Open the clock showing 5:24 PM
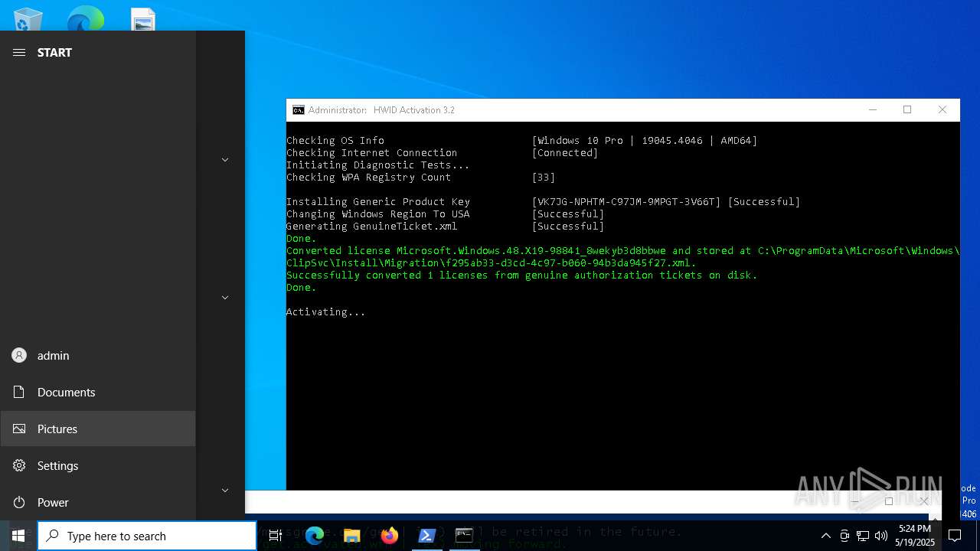Screen dimensions: 980x551 pyautogui.click(x=915, y=536)
